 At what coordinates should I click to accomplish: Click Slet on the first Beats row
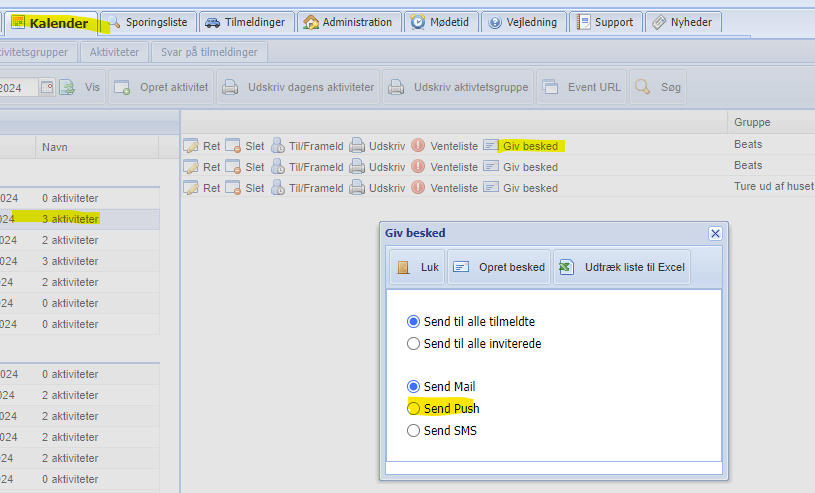click(245, 146)
